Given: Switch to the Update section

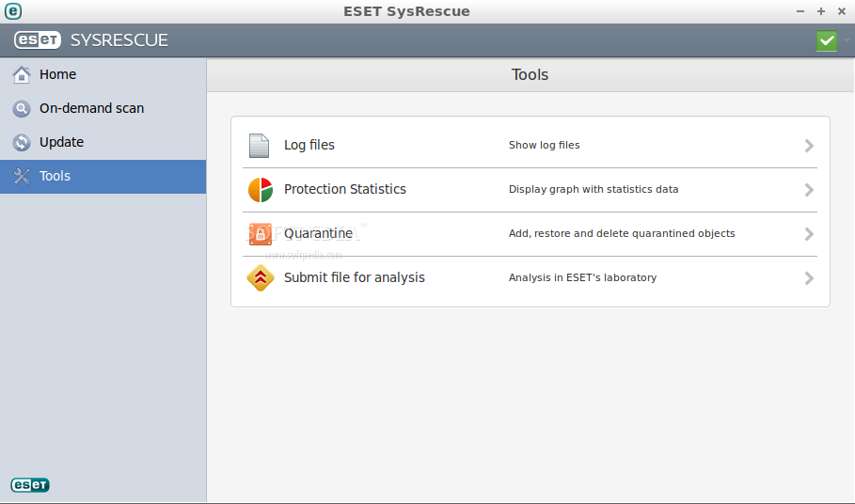Looking at the screenshot, I should pos(103,142).
